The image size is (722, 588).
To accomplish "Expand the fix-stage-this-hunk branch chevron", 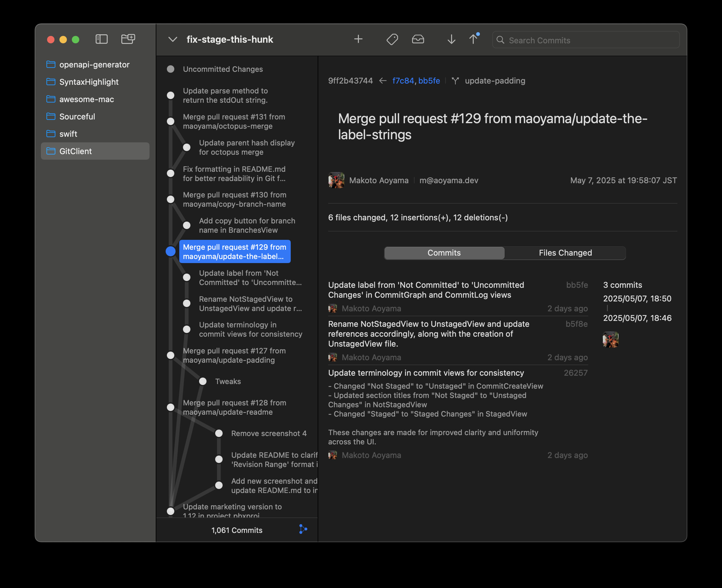I will pyautogui.click(x=173, y=39).
